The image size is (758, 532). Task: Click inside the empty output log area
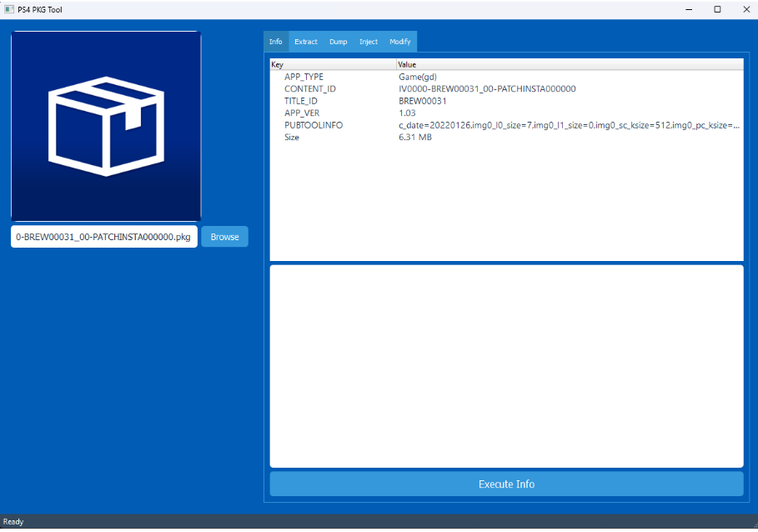click(x=506, y=365)
